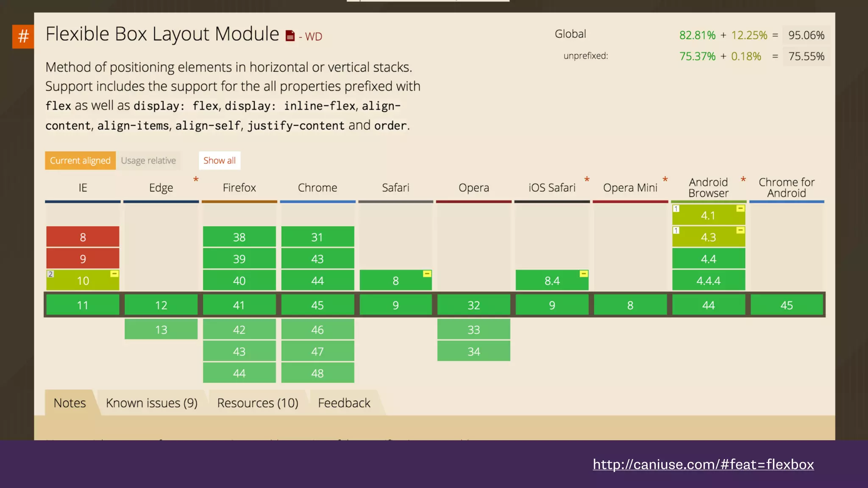Click the iOS Safari 9 cell
The width and height of the screenshot is (868, 488).
tap(552, 305)
